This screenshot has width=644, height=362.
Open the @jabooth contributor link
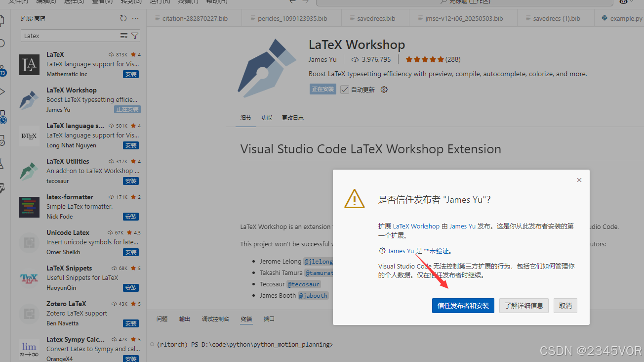[313, 296]
